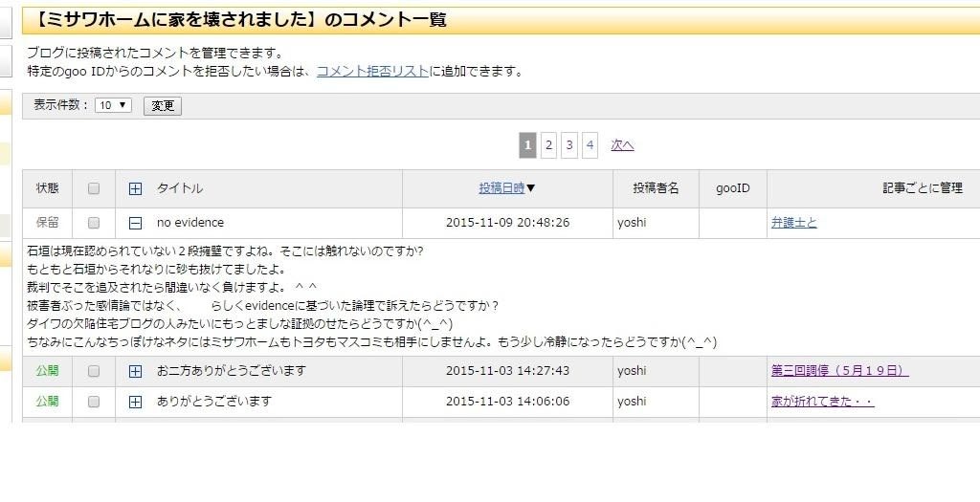Screen dimensions: 980x502
Task: Select current page 1 indicator
Action: point(527,145)
